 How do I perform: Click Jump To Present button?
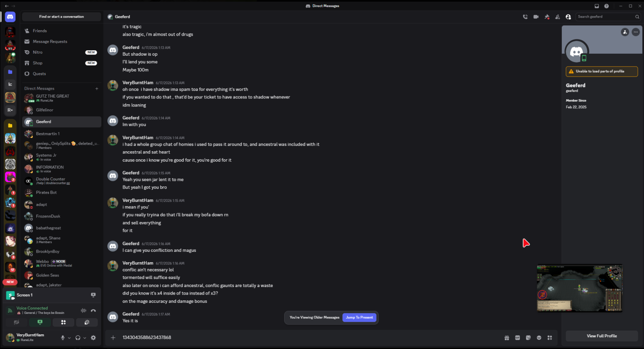359,317
